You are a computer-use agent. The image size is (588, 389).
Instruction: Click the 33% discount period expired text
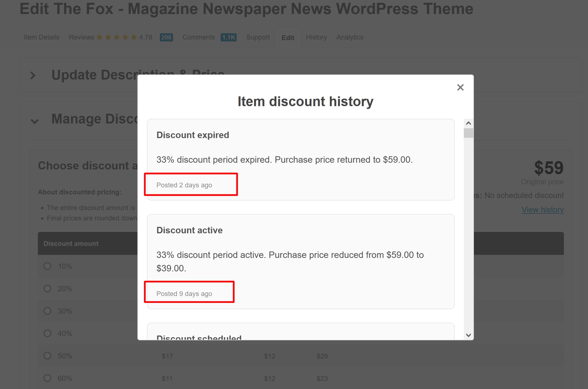pyautogui.click(x=285, y=160)
